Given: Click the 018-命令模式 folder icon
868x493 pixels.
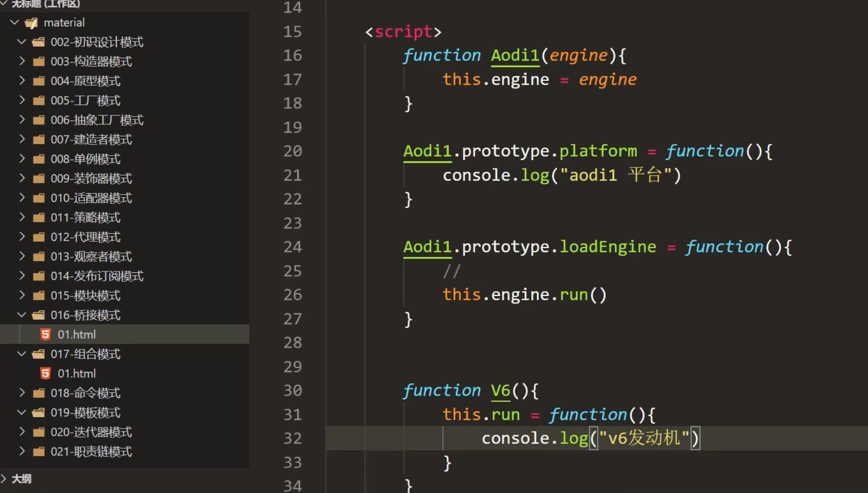Looking at the screenshot, I should pyautogui.click(x=39, y=393).
